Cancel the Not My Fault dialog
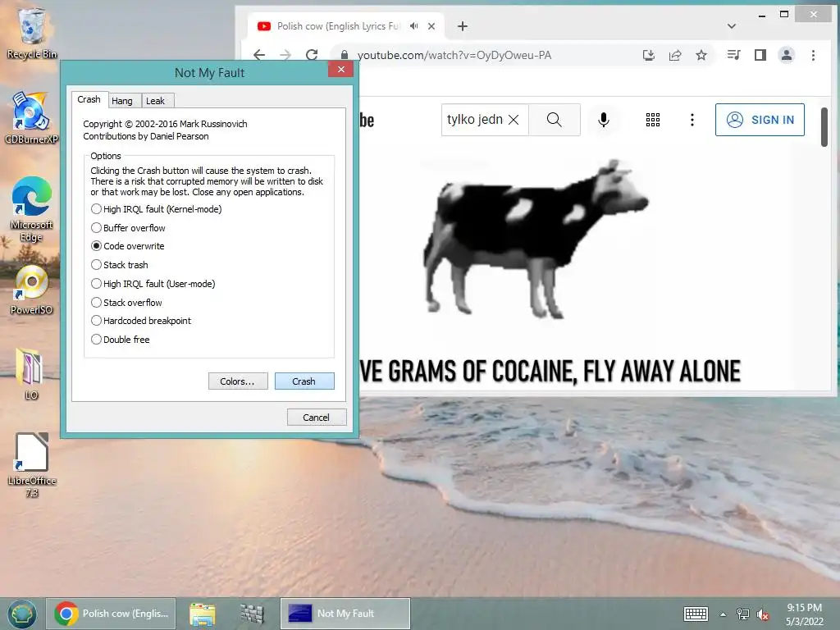Screen dimensions: 840x630 317,418
